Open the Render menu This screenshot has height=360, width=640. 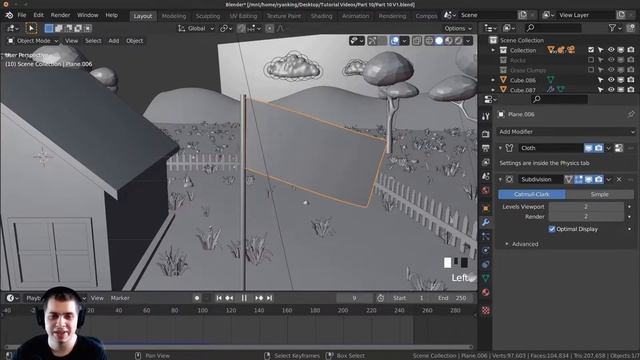click(x=60, y=15)
